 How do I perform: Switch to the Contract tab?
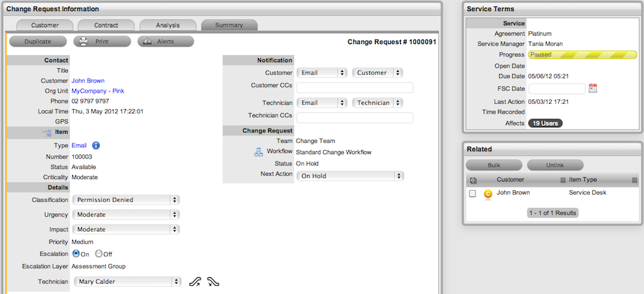pyautogui.click(x=106, y=25)
